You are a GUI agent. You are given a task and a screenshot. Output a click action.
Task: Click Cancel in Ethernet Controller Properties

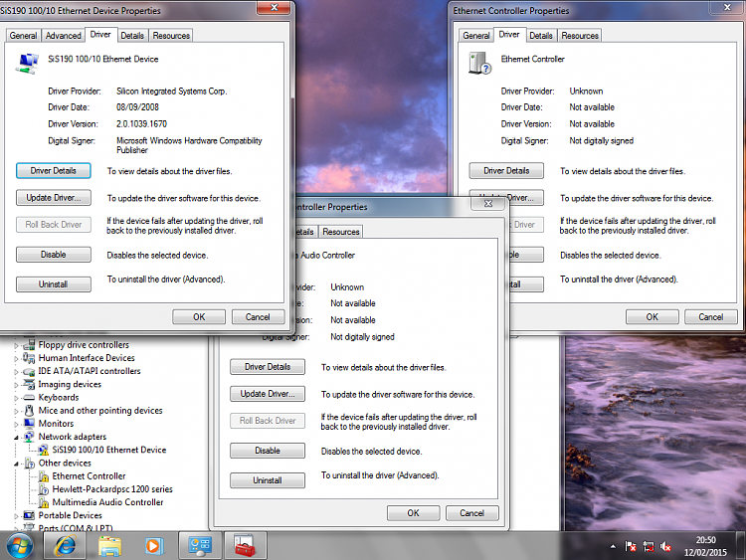click(711, 317)
